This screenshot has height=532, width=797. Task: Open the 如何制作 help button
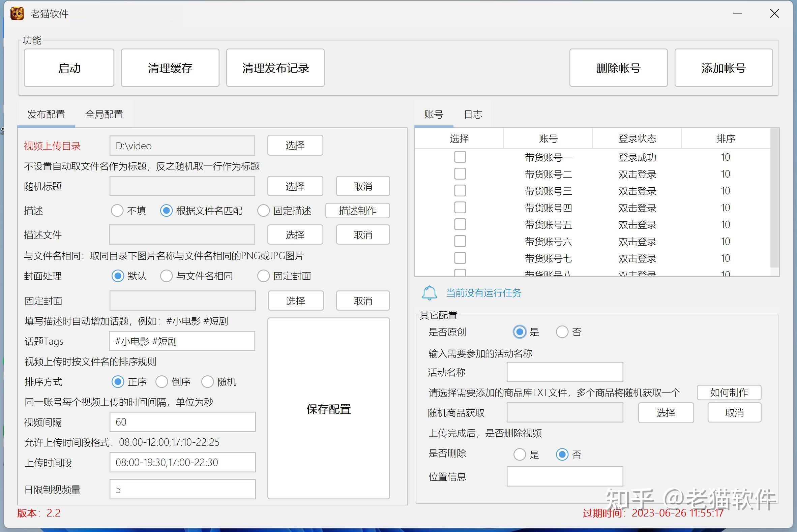pos(729,393)
